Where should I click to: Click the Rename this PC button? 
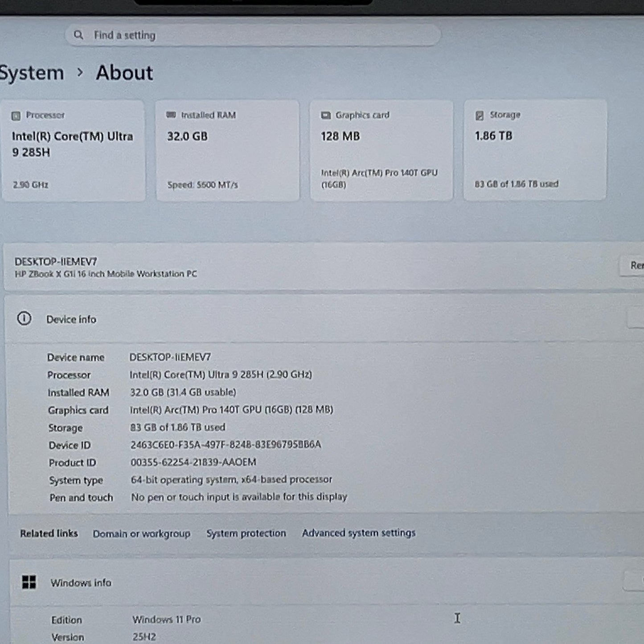pos(632,266)
